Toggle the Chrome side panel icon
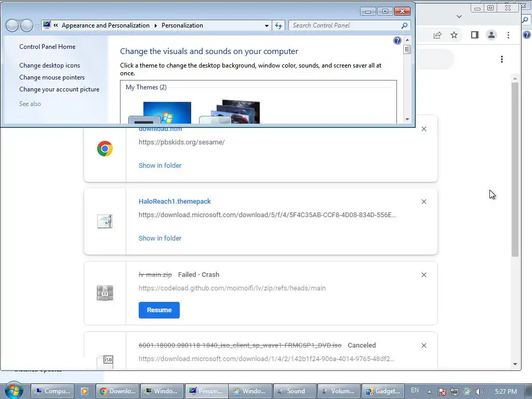Viewport: 532px width, 399px height. coord(475,35)
